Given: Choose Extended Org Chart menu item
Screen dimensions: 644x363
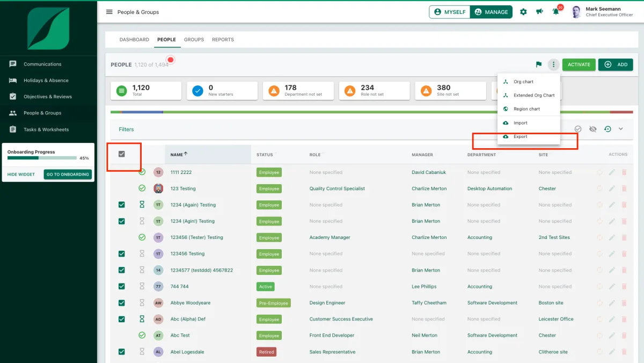Looking at the screenshot, I should [529, 95].
